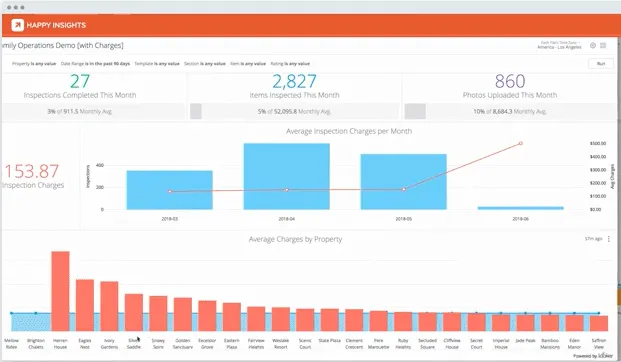621x362 pixels.
Task: Click the Excelsior Grove axis label
Action: [x=207, y=344]
